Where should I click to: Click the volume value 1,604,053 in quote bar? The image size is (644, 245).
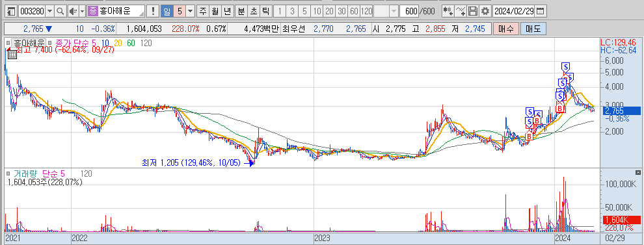(144, 29)
